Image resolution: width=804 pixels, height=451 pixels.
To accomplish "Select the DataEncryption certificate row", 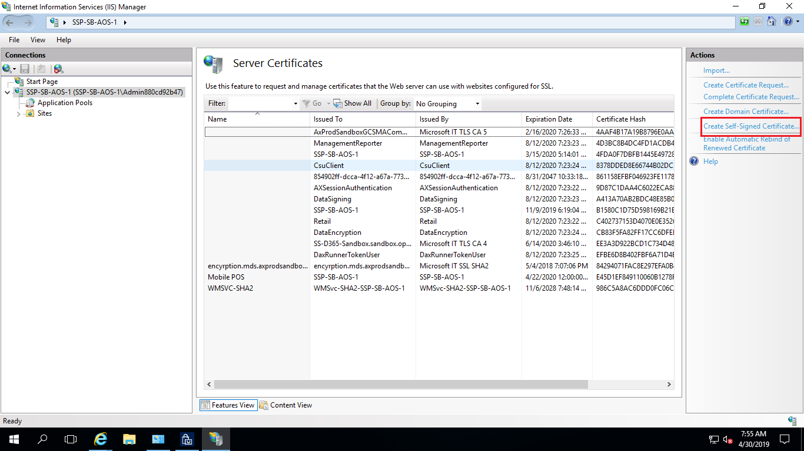I will click(439, 232).
